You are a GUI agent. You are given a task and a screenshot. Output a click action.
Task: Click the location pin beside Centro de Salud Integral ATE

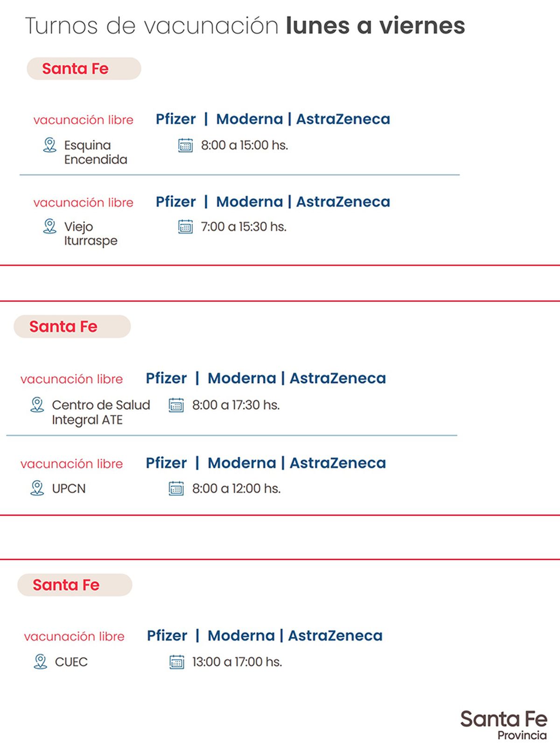37,405
